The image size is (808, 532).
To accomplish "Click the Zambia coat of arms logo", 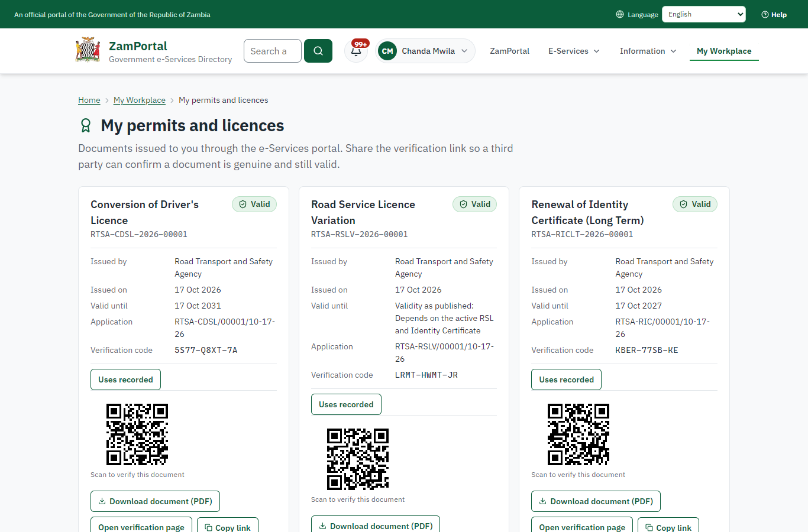I will click(x=88, y=50).
